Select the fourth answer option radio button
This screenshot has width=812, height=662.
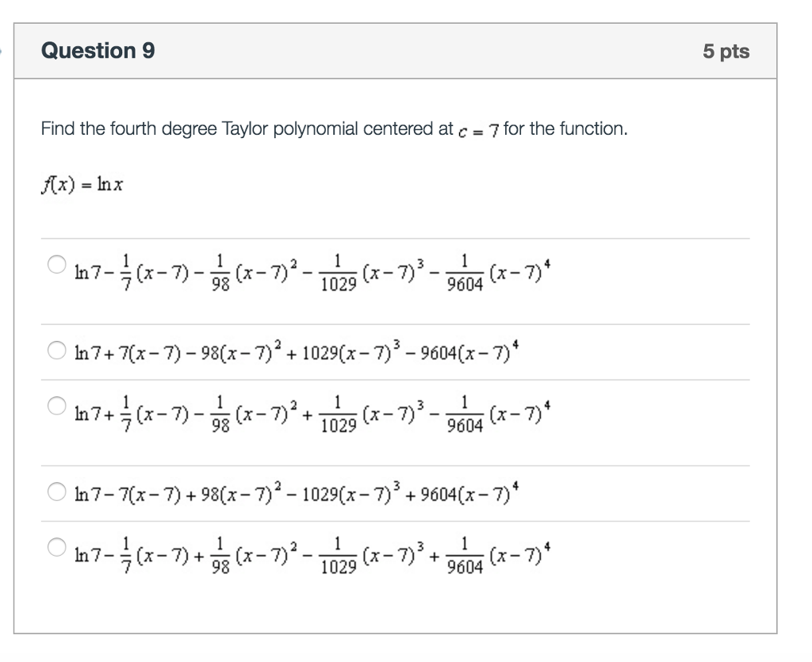pos(56,490)
